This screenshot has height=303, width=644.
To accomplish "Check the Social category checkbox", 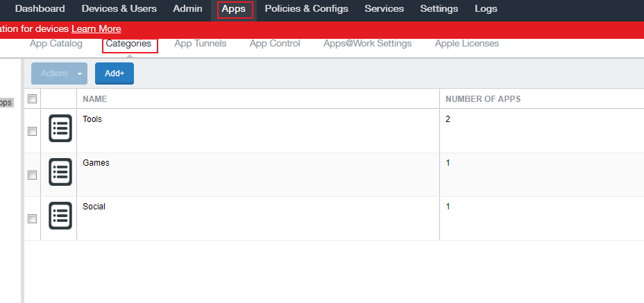I will pos(32,218).
